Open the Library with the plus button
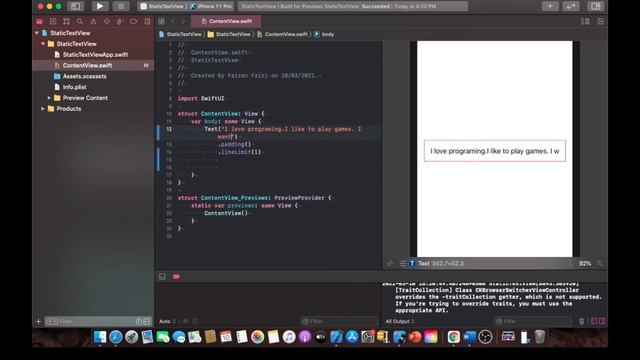 pyautogui.click(x=550, y=6)
